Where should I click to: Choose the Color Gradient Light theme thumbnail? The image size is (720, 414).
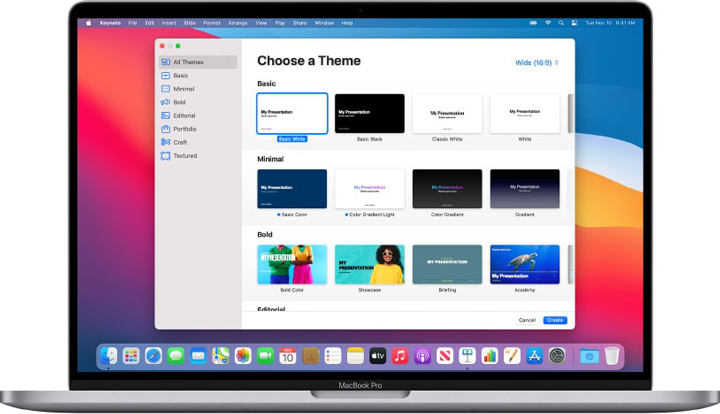pos(370,189)
